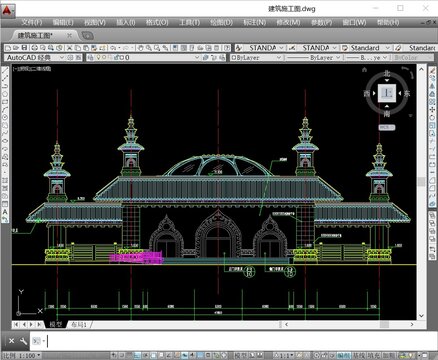This screenshot has height=360, width=438.
Task: Open the 格式(O) menu
Action: (157, 22)
